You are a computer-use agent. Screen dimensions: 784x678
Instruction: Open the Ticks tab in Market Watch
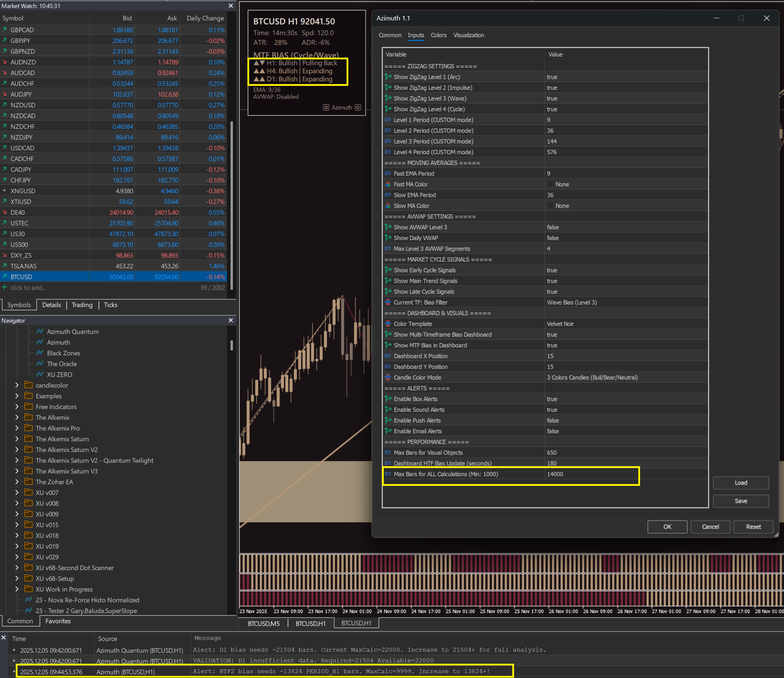[110, 305]
